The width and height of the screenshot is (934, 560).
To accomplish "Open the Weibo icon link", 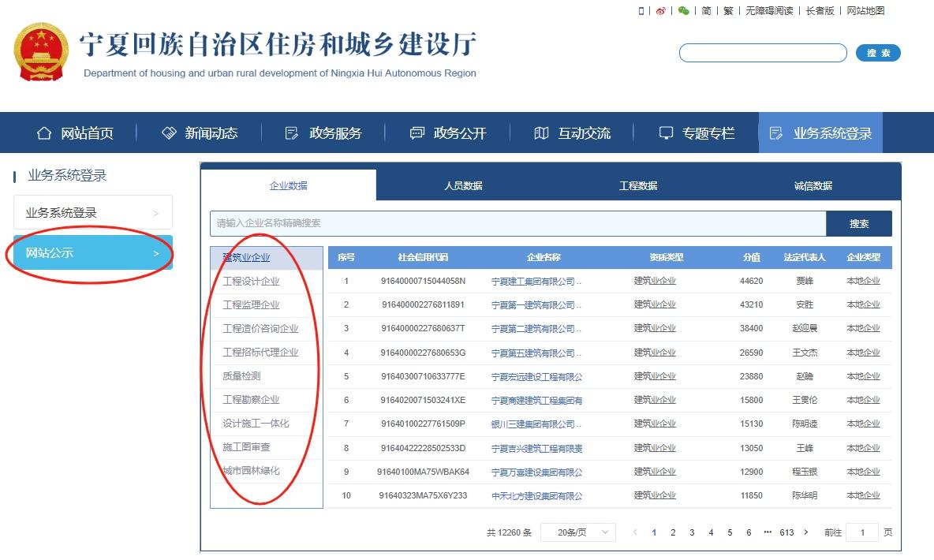I will pyautogui.click(x=660, y=11).
